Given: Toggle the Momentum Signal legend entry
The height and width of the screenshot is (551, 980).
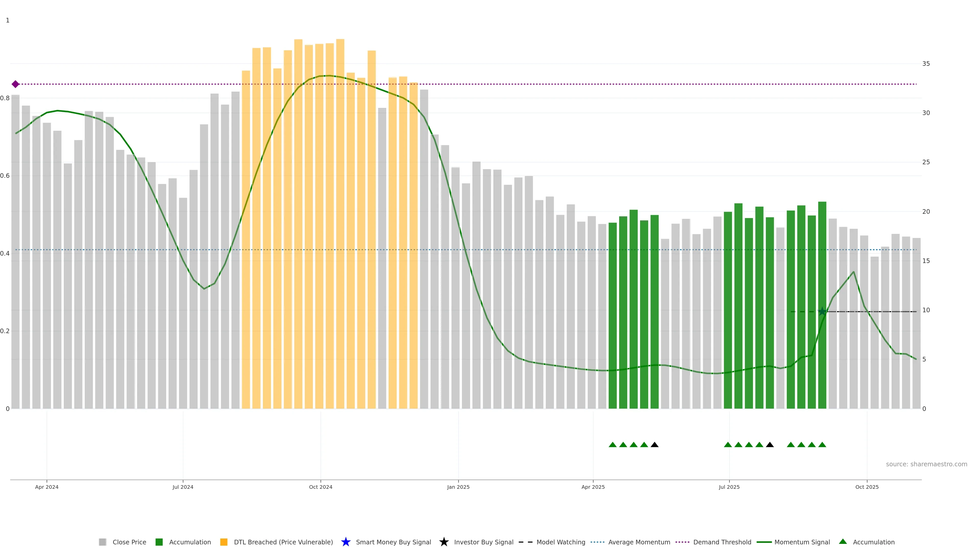Looking at the screenshot, I should (802, 542).
